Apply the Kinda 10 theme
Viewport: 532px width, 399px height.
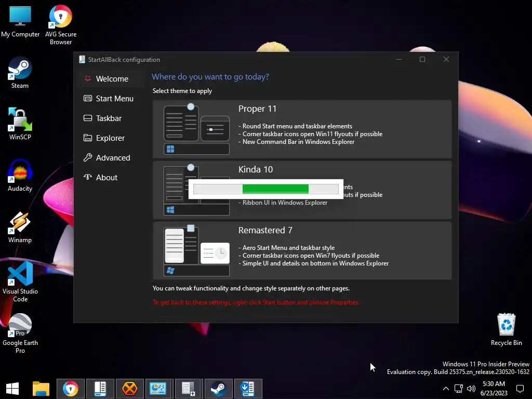pos(302,190)
